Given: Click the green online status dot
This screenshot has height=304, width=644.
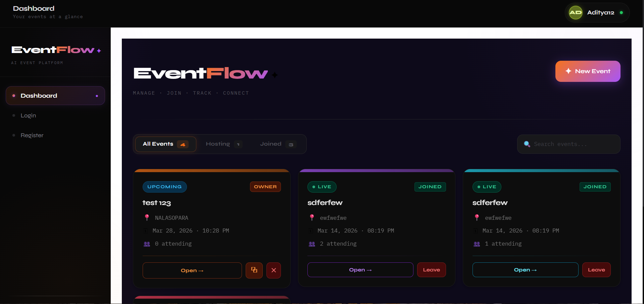Looking at the screenshot, I should [x=621, y=13].
